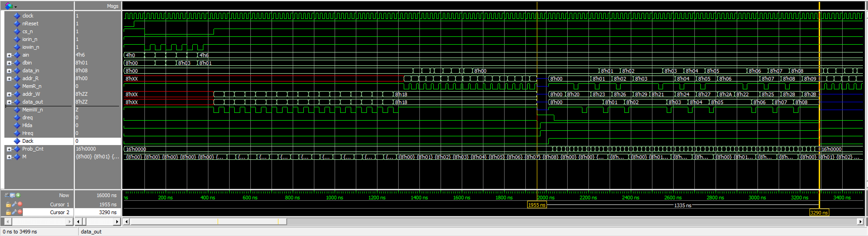Screen dimensions: 868x236
Task: Click the Insert Cursor green plus icon
Action: point(18,195)
